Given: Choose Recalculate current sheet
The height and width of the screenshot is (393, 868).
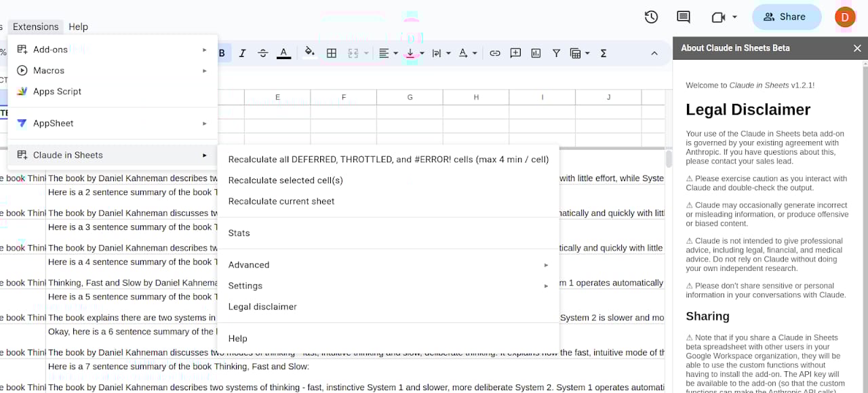Looking at the screenshot, I should coord(389,202).
